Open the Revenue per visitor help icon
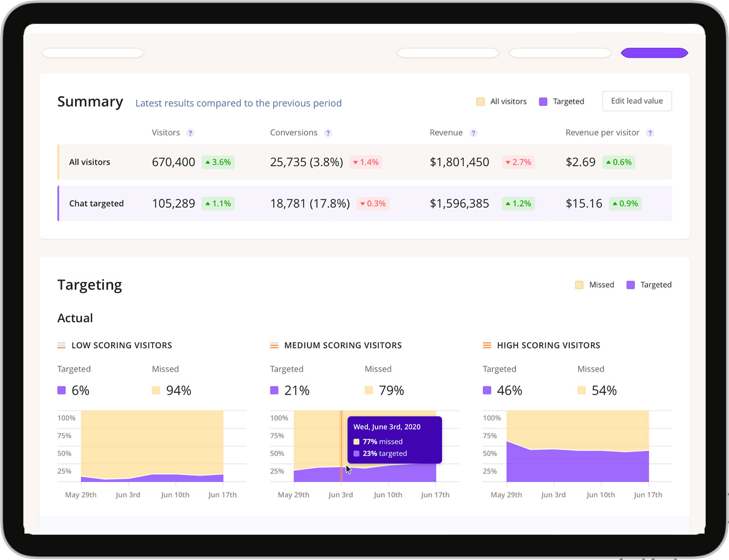This screenshot has width=729, height=560. click(650, 133)
